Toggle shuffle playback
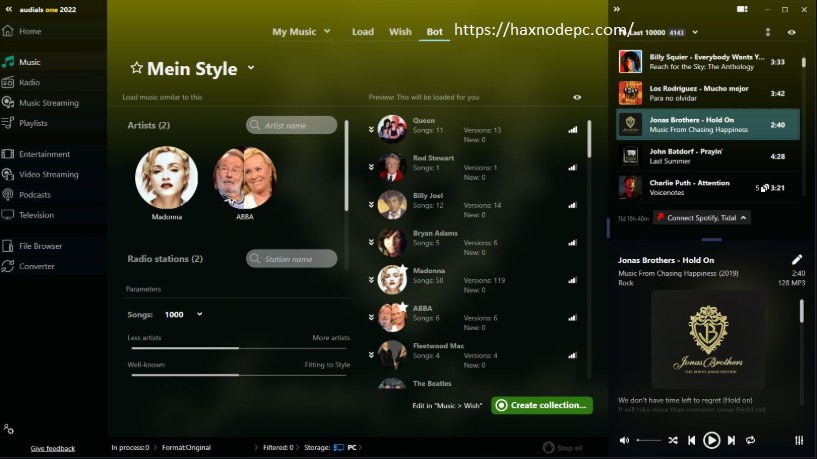This screenshot has height=459, width=817. tap(673, 440)
